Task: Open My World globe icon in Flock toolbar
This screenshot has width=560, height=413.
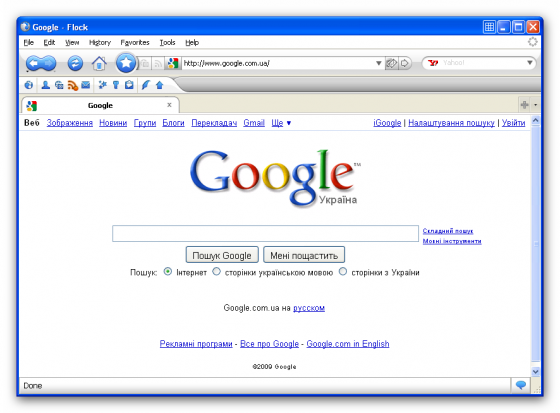Action: tap(29, 85)
